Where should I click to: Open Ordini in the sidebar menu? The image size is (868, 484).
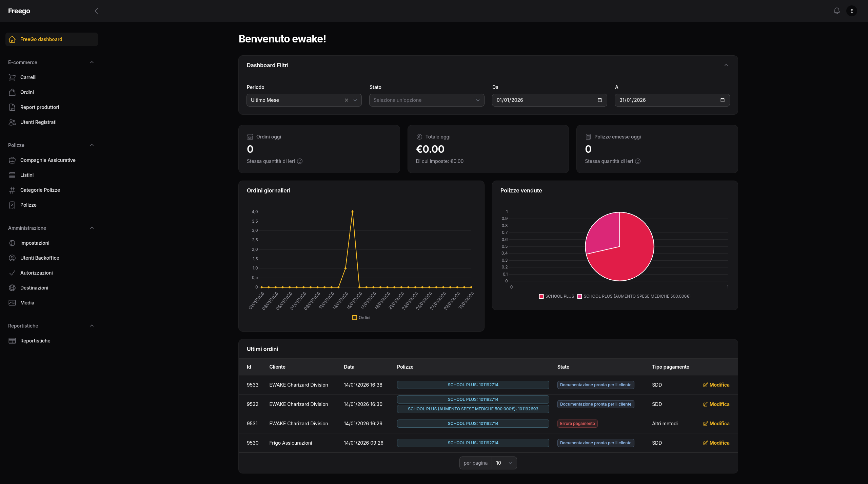(27, 92)
